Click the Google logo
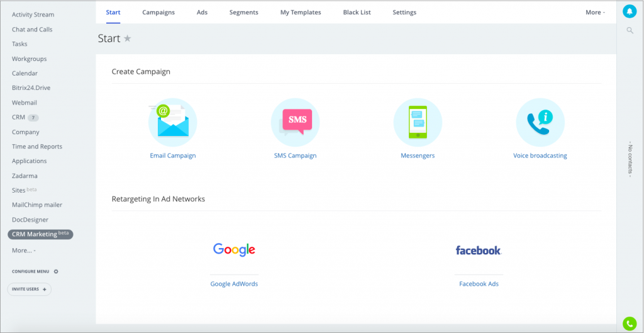644x333 pixels. [234, 249]
